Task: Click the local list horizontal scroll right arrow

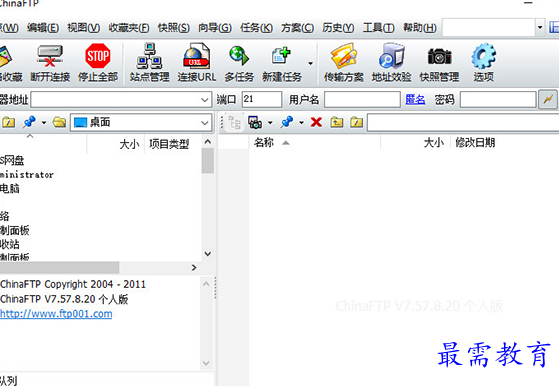Action: tap(194, 267)
